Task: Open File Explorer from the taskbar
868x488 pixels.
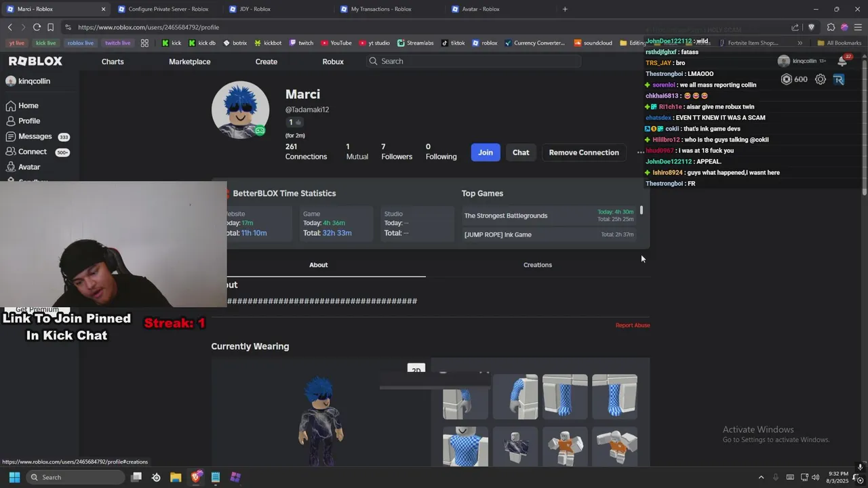Action: [176, 477]
